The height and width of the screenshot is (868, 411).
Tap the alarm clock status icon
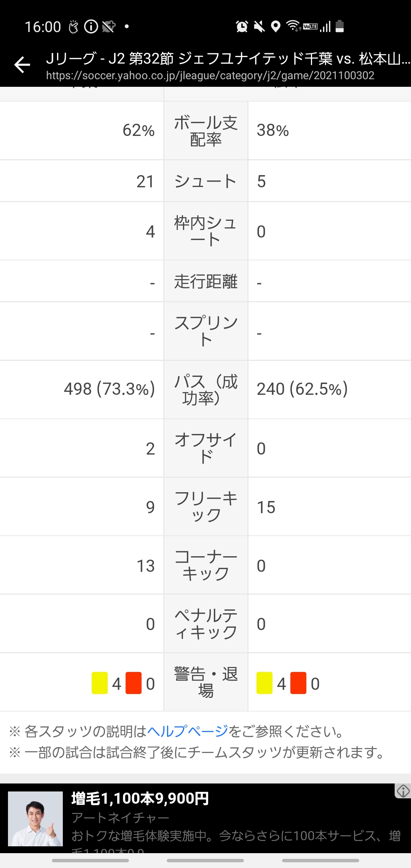pos(242,26)
